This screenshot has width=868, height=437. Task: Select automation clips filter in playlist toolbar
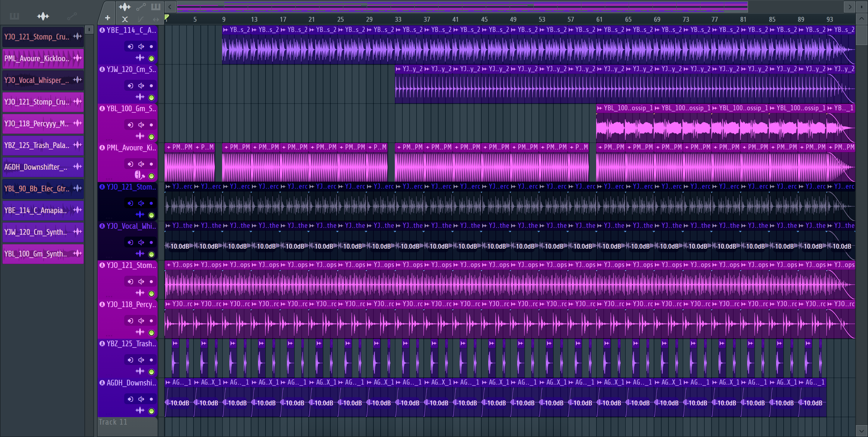pyautogui.click(x=141, y=7)
